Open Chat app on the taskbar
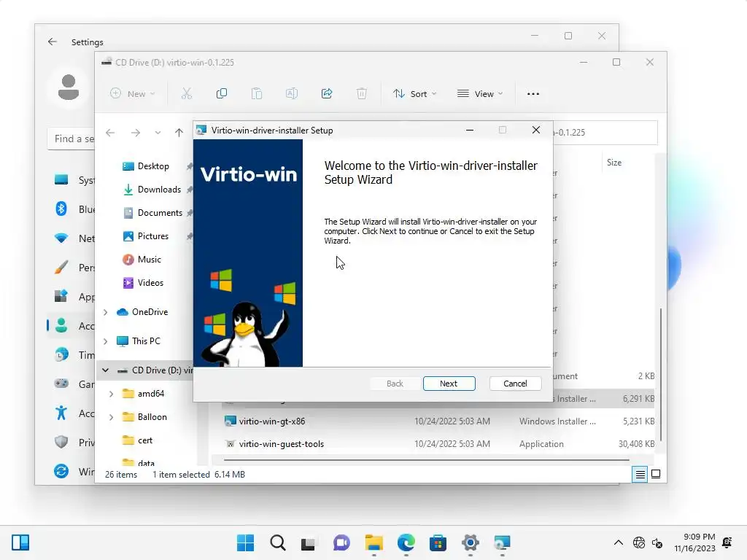This screenshot has height=560, width=747. tap(341, 542)
